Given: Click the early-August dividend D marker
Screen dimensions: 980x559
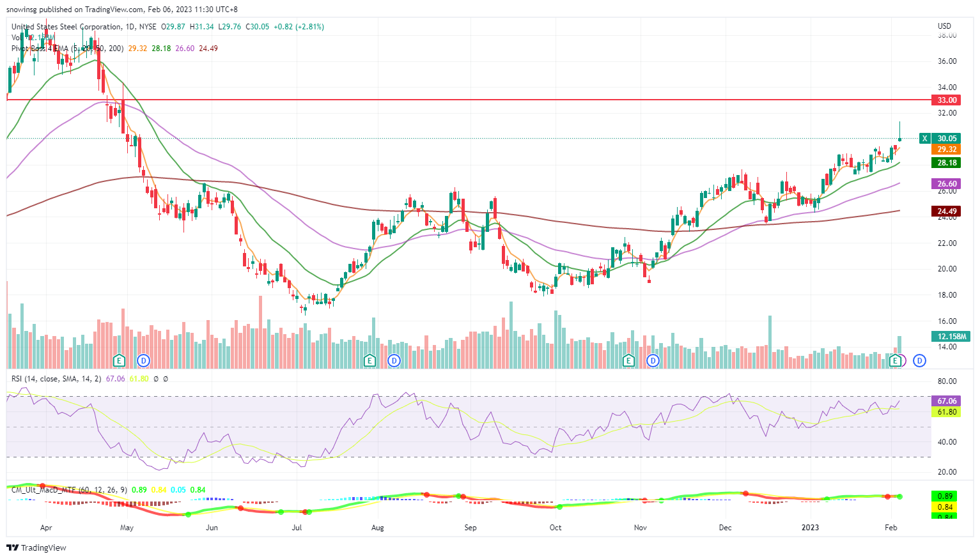Looking at the screenshot, I should 394,361.
